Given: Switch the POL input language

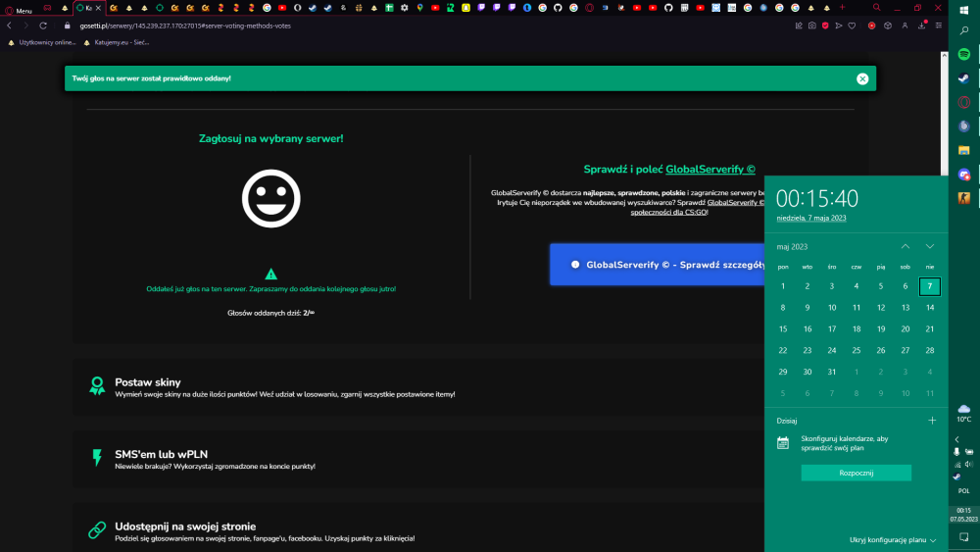Looking at the screenshot, I should point(964,491).
